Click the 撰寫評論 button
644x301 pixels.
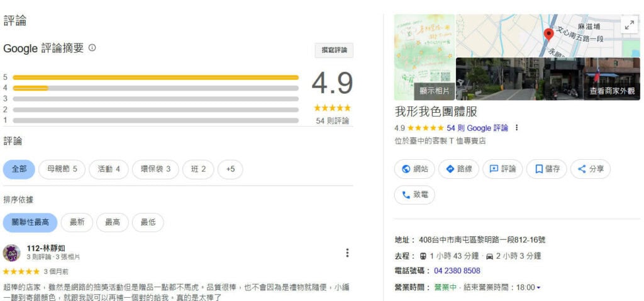pyautogui.click(x=334, y=50)
